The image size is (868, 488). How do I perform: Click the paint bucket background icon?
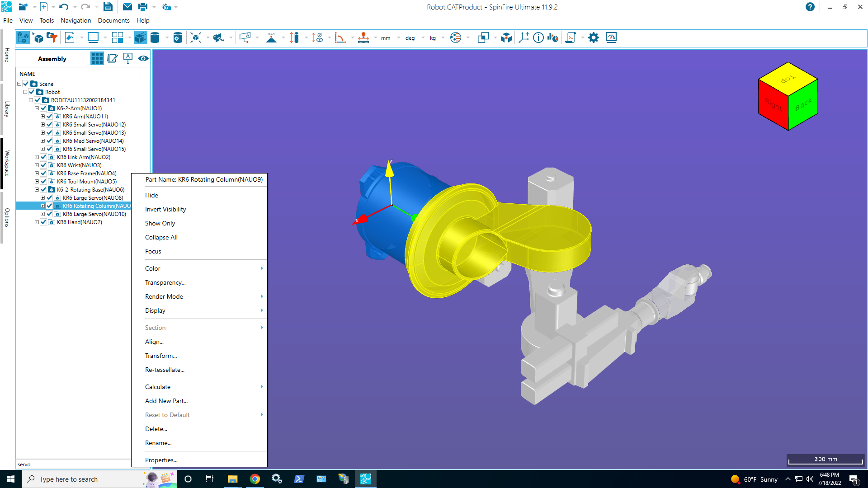tap(70, 38)
